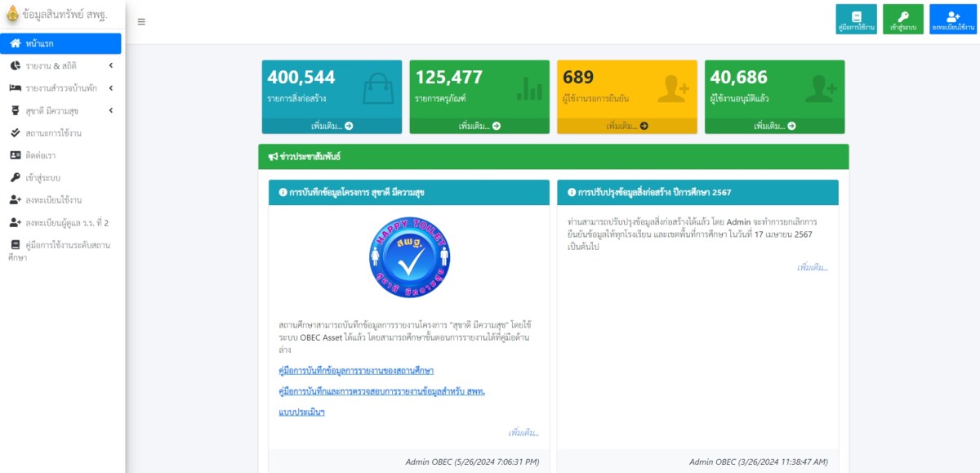Screen dimensions: 980x473
Task: Click user-plus icon for ลงทะเบียนผู้ดูแล ร.ร. ที่ 2
Action: (x=16, y=222)
